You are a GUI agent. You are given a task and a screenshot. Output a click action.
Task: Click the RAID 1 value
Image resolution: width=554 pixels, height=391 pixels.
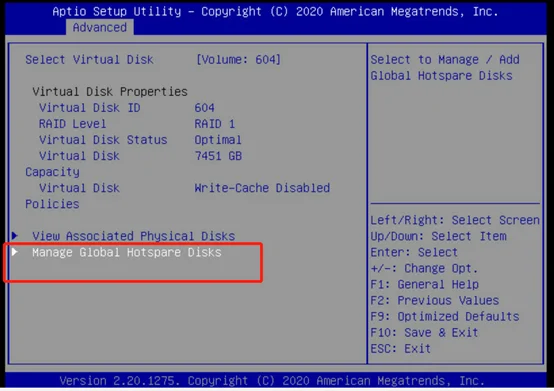[215, 124]
